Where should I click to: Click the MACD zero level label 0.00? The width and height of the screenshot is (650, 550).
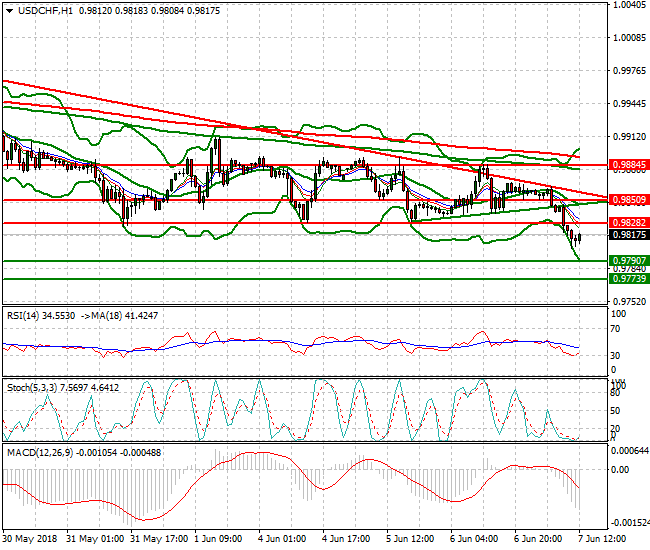coord(621,470)
